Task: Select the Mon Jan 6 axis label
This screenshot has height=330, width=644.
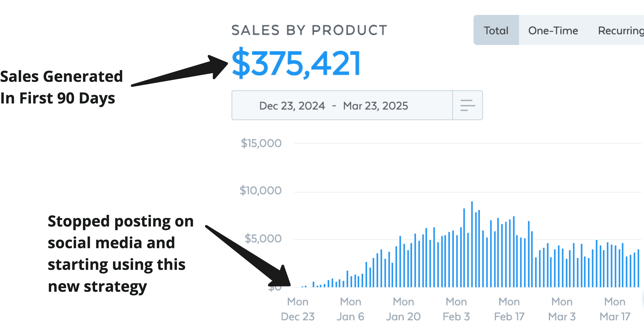Action: coord(351,309)
